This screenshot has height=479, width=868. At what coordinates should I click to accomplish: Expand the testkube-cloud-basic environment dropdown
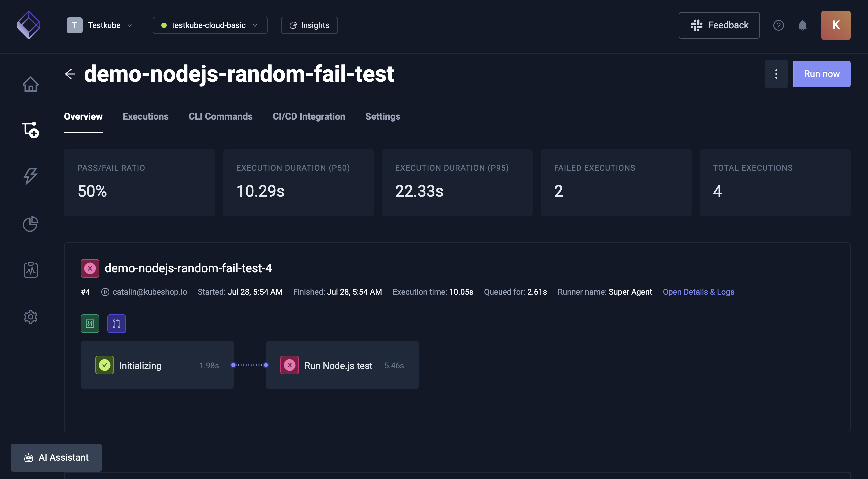210,25
